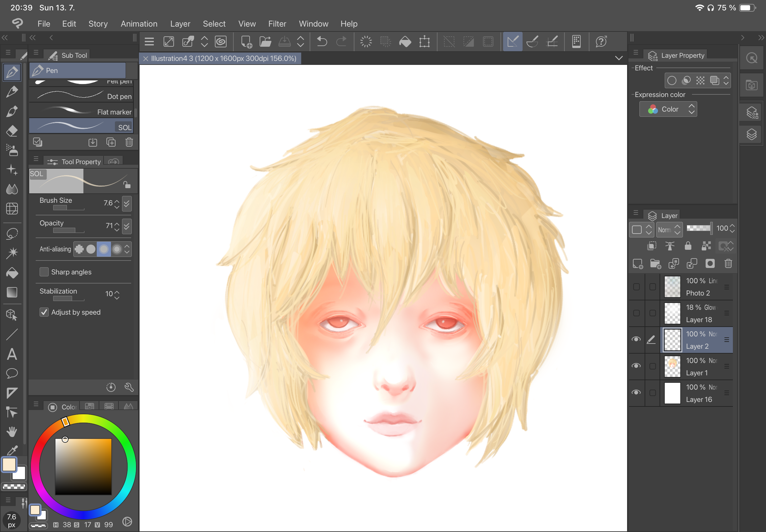Open the Tool Property tab
This screenshot has width=766, height=532.
pyautogui.click(x=74, y=162)
